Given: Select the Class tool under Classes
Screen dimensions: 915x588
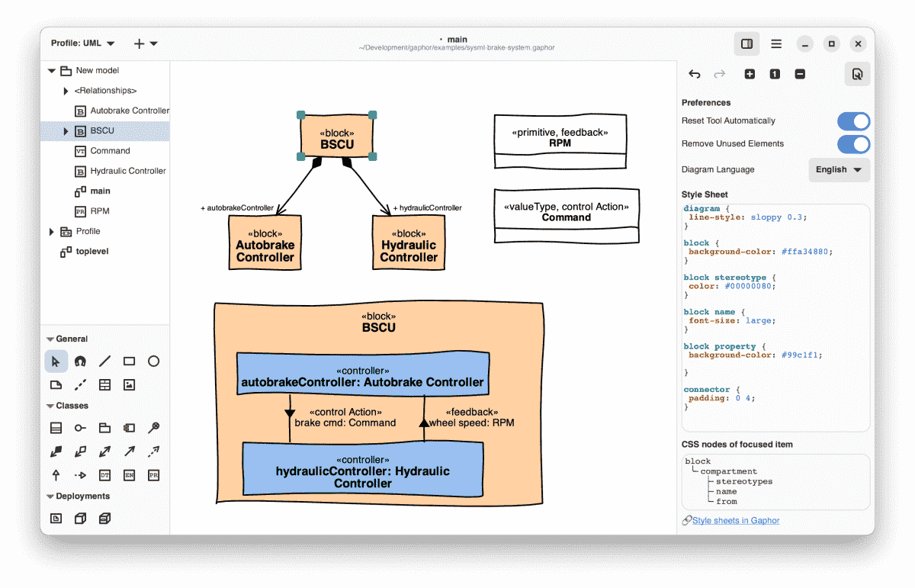Looking at the screenshot, I should click(56, 429).
